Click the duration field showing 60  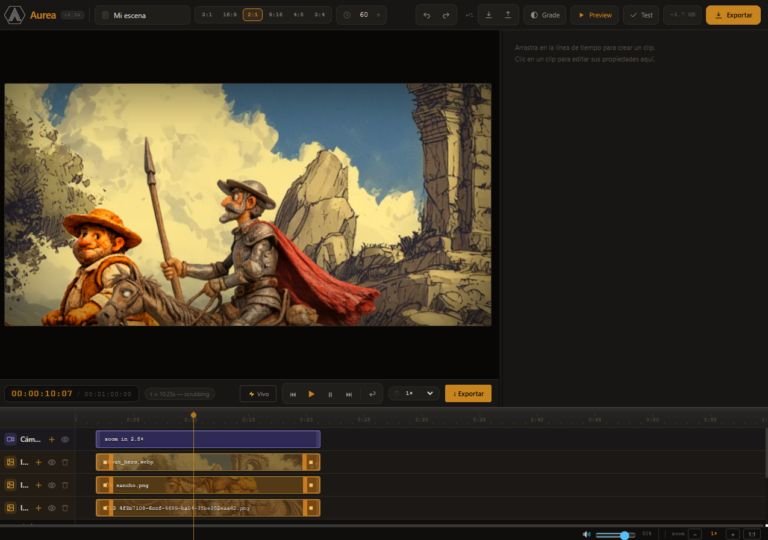pos(364,15)
